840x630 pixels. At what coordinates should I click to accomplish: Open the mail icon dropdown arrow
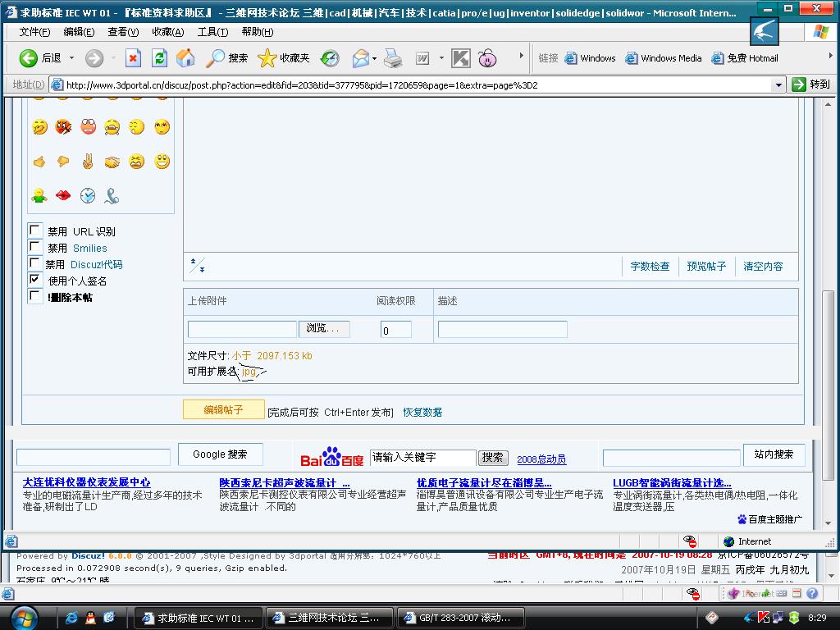374,58
